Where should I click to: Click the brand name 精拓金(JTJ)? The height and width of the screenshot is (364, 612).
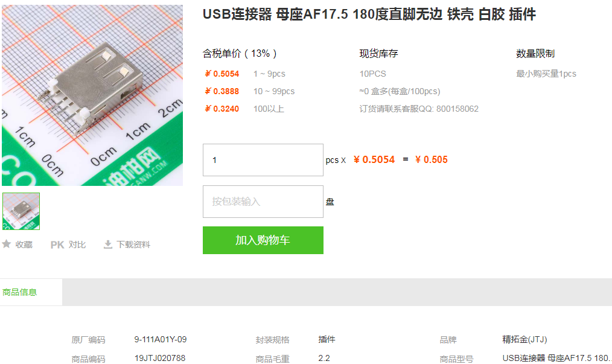coord(524,339)
